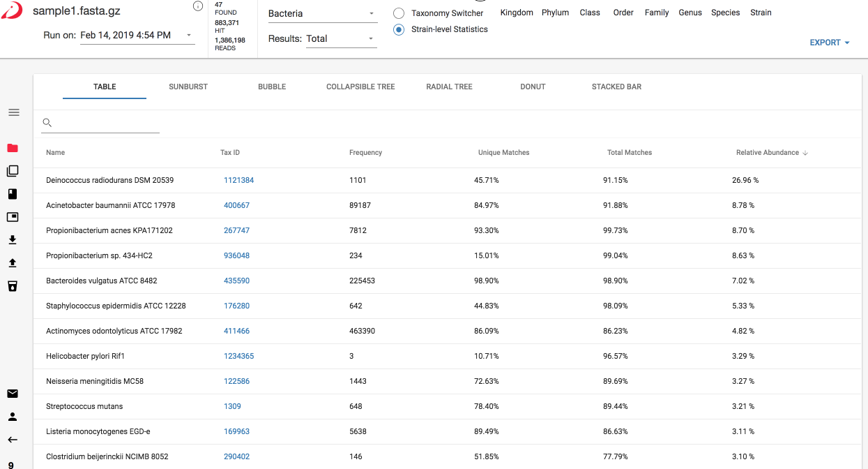Viewport: 868px width, 469px height.
Task: Open Tax ID link 936048
Action: tap(236, 255)
